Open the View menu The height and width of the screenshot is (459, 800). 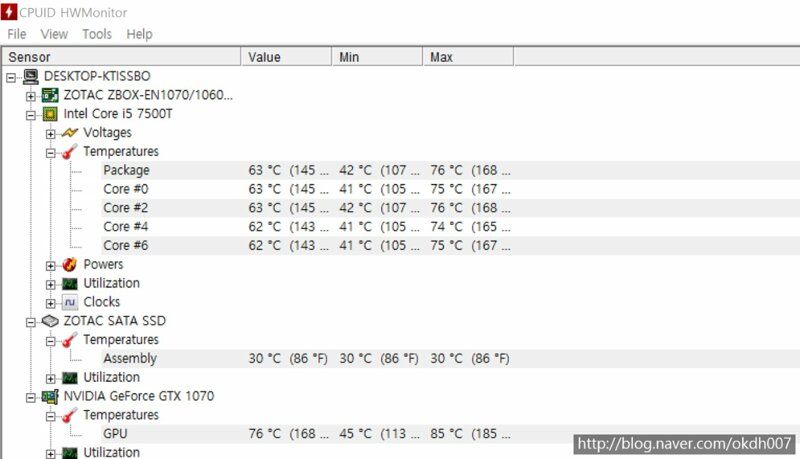point(54,34)
